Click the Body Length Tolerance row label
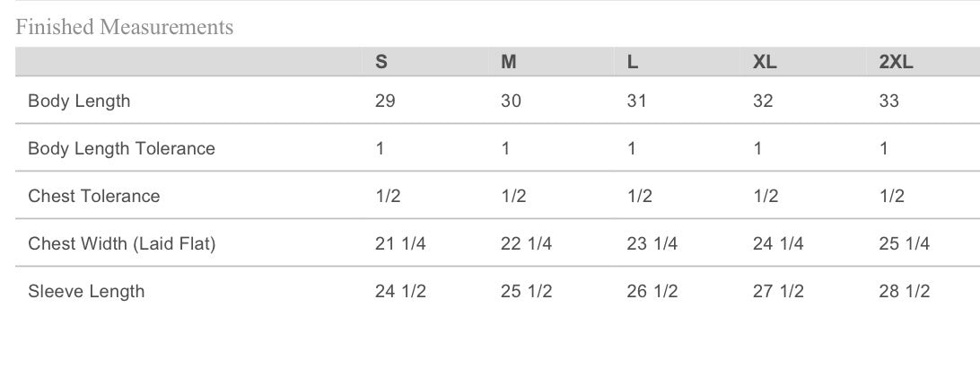Screen dimensions: 980x370 pos(121,149)
